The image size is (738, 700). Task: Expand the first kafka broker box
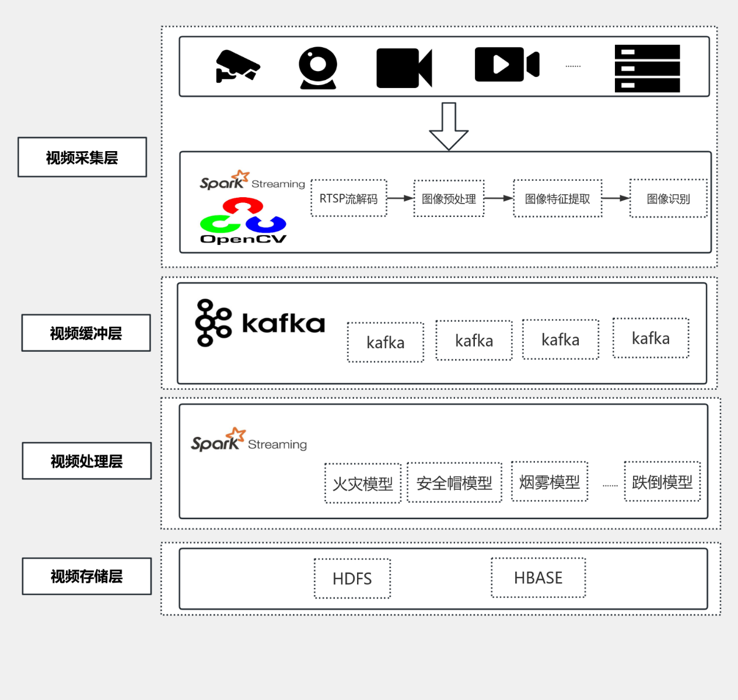point(384,342)
